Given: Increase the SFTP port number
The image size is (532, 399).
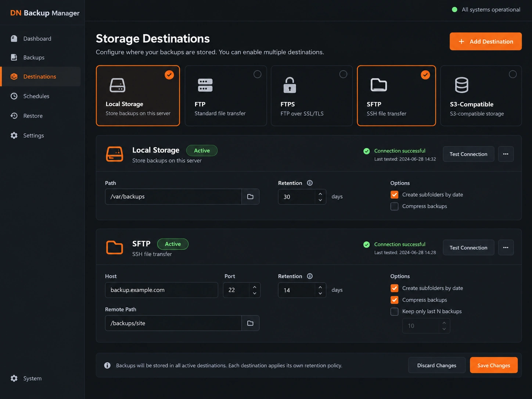Looking at the screenshot, I should click(255, 287).
